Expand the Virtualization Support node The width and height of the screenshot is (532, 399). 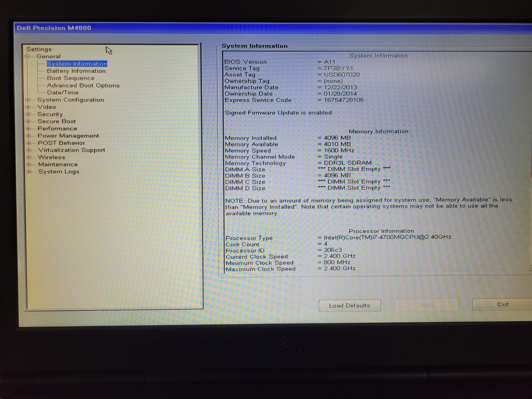pos(29,150)
